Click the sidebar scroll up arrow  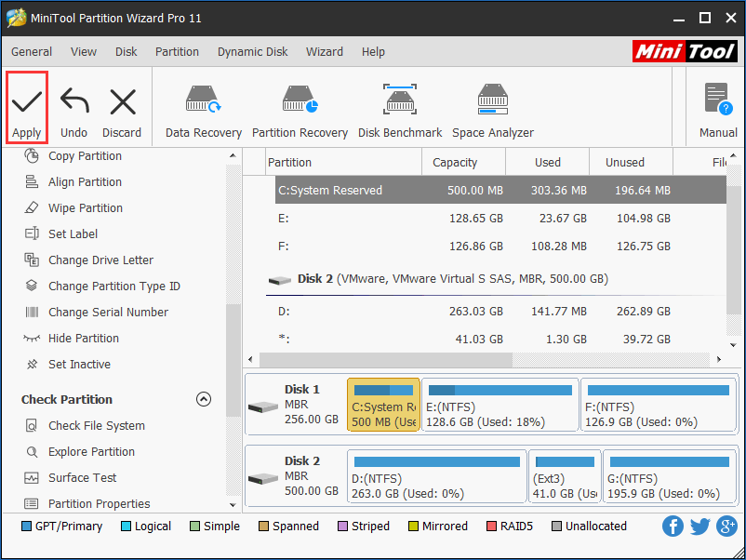click(233, 155)
